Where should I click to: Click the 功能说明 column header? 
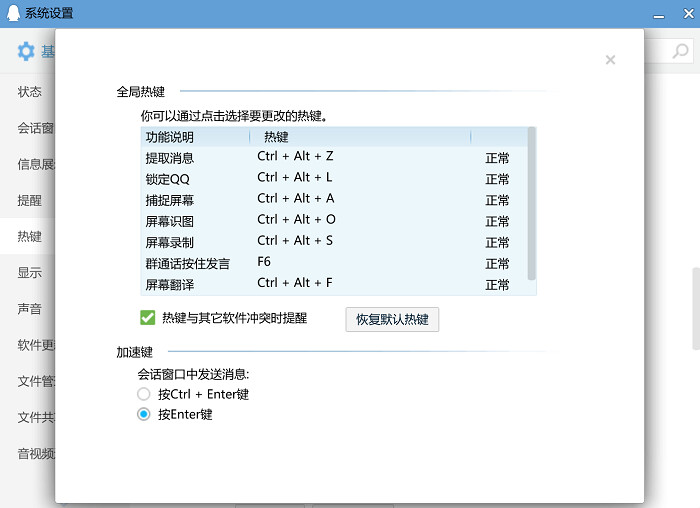coord(195,137)
